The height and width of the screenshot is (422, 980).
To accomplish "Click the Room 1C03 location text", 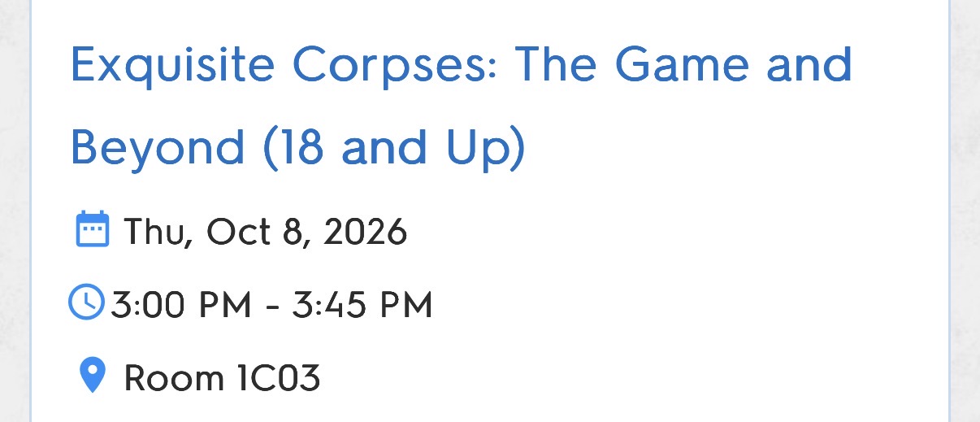I will (x=222, y=378).
